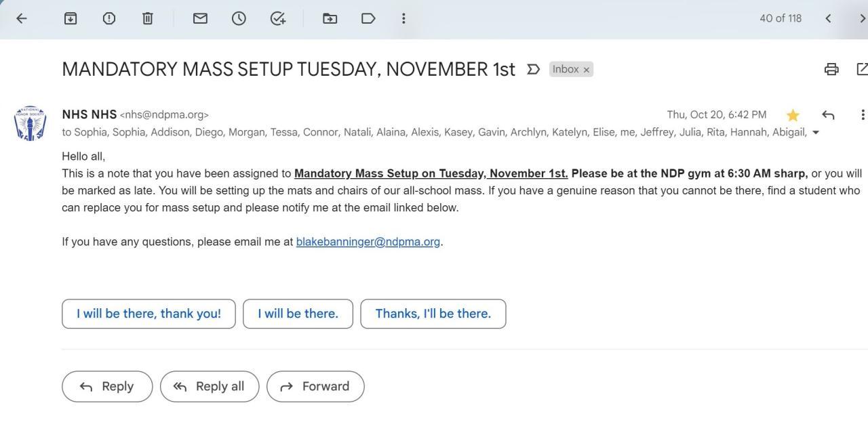This screenshot has width=868, height=443.
Task: Print this email
Action: click(x=831, y=69)
